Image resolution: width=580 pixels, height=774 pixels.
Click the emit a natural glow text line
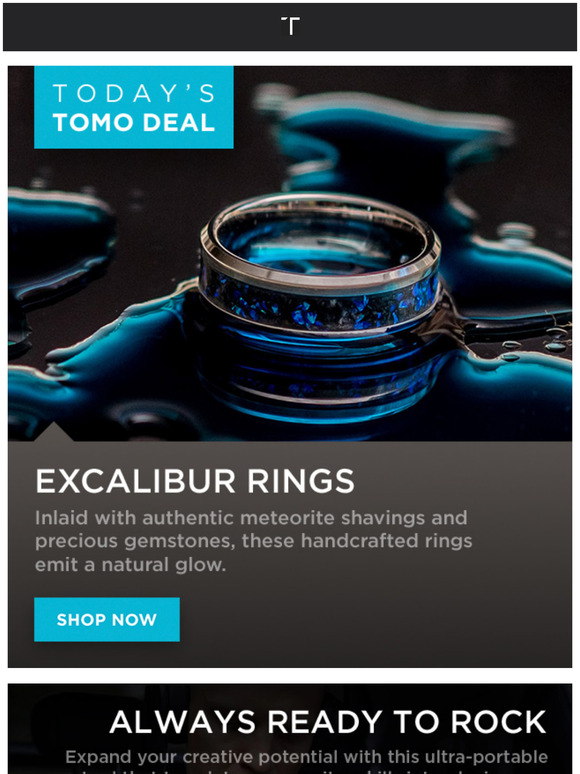pyautogui.click(x=130, y=565)
